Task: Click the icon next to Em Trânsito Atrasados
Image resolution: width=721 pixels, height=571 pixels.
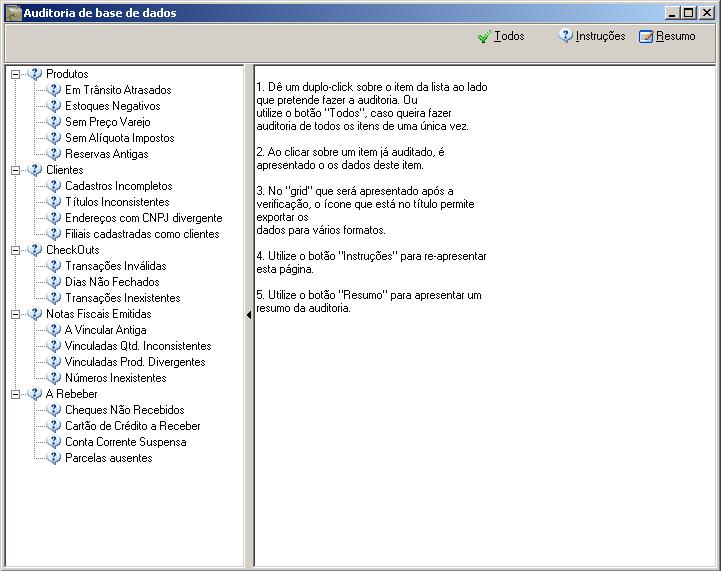Action: [x=53, y=90]
